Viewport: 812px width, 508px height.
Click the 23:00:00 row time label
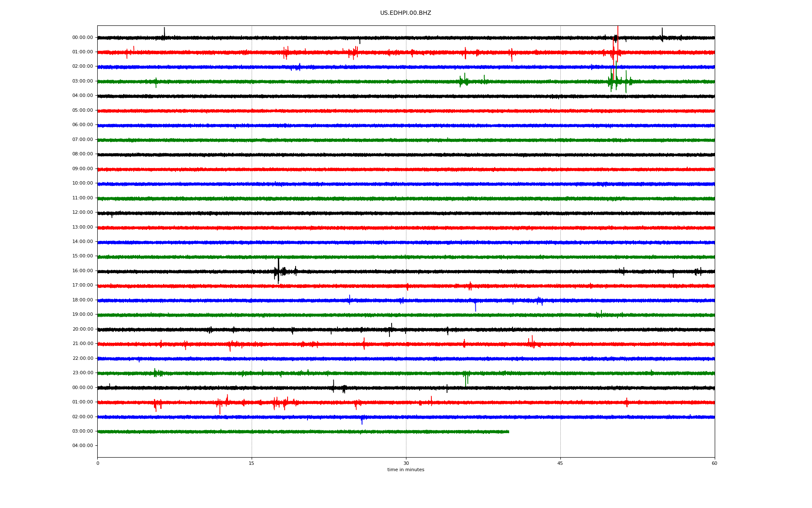coord(82,373)
